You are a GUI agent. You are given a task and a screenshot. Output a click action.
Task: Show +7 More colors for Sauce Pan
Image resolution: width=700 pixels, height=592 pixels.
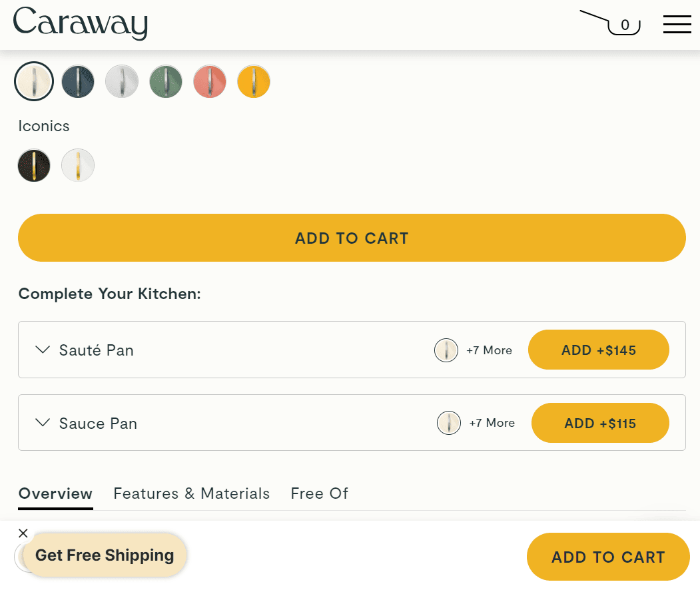coord(492,423)
